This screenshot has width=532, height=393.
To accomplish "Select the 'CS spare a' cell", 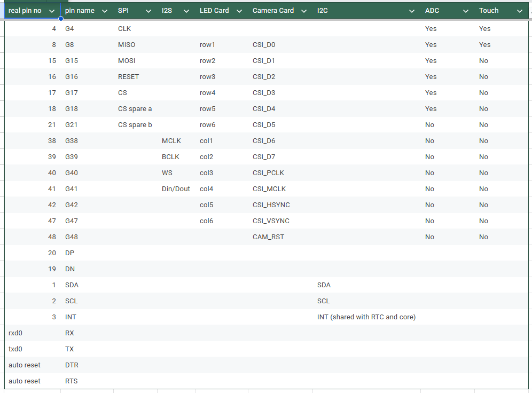I will point(136,109).
